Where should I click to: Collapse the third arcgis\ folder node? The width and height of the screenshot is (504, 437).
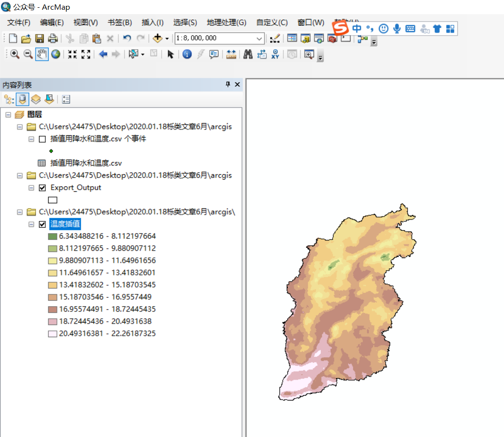pyautogui.click(x=19, y=212)
